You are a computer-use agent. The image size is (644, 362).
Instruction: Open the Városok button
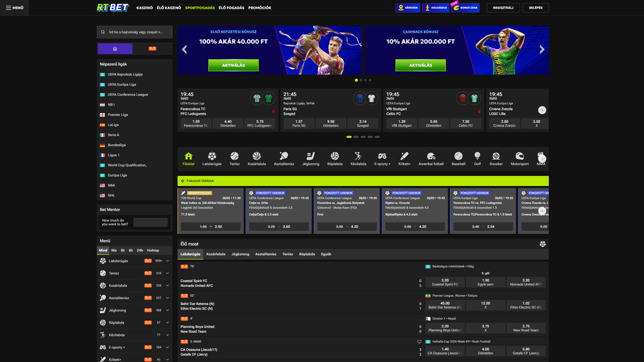408,8
